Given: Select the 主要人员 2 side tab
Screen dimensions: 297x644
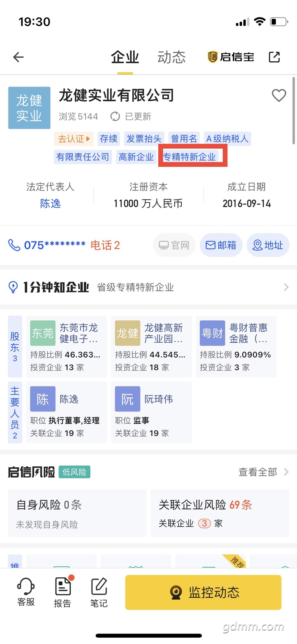Looking at the screenshot, I should [15, 412].
